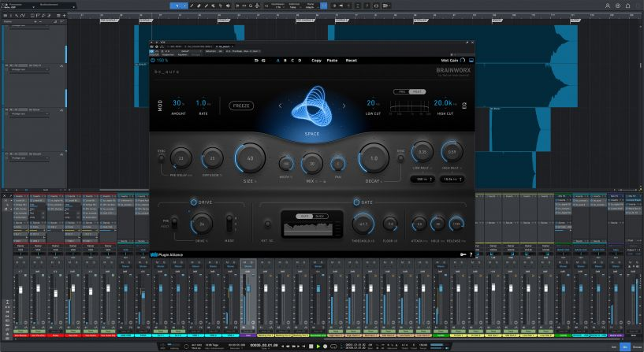Click the undo arrow in plugin toolbar
644x352 pixels.
coord(256,61)
